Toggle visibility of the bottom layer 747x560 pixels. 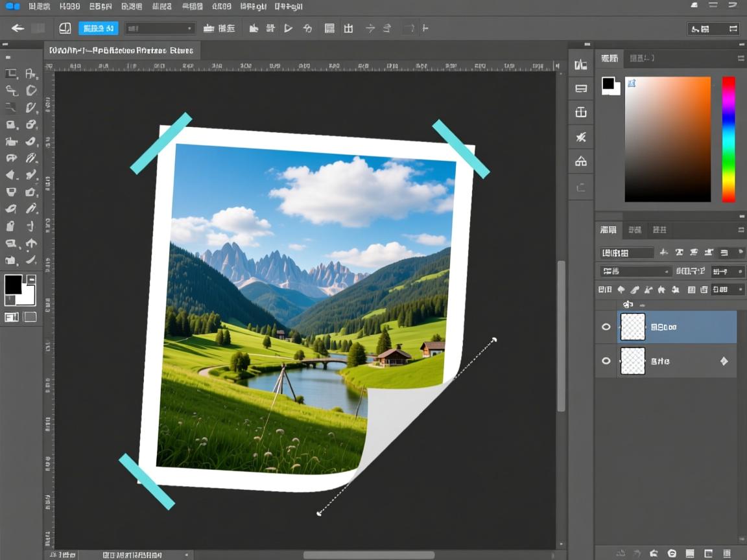pyautogui.click(x=604, y=361)
